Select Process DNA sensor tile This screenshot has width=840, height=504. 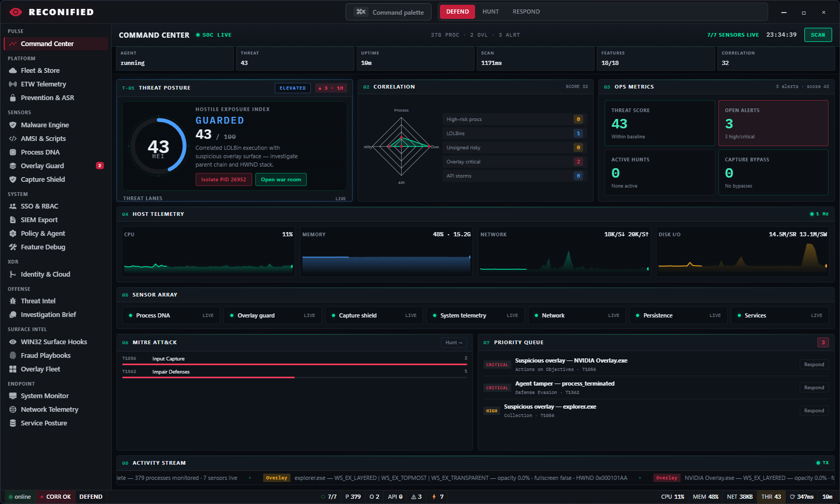click(171, 315)
